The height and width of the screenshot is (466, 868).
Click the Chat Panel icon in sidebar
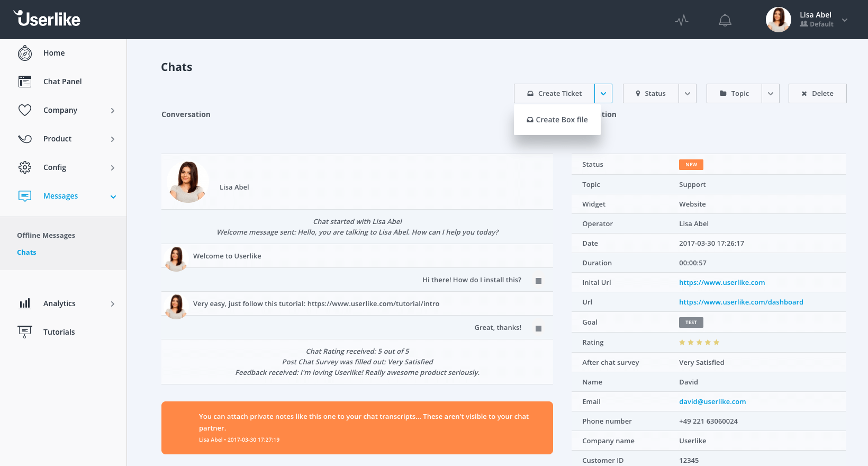(25, 82)
